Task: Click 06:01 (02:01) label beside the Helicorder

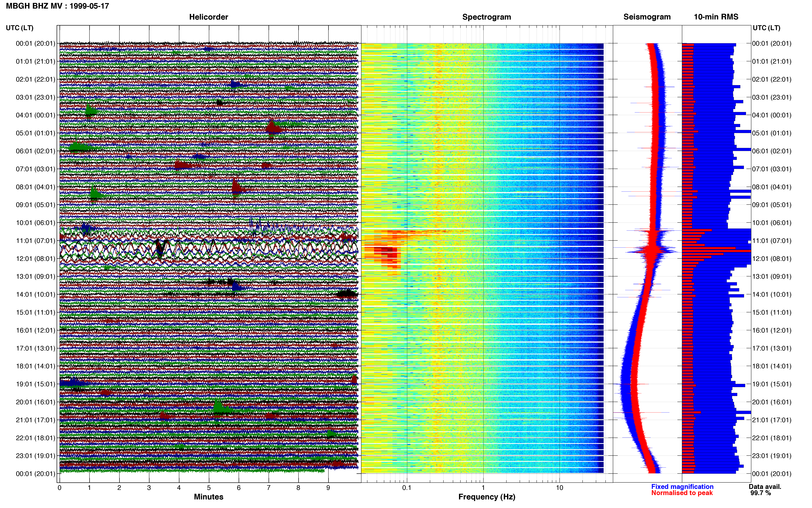Action: click(x=36, y=151)
